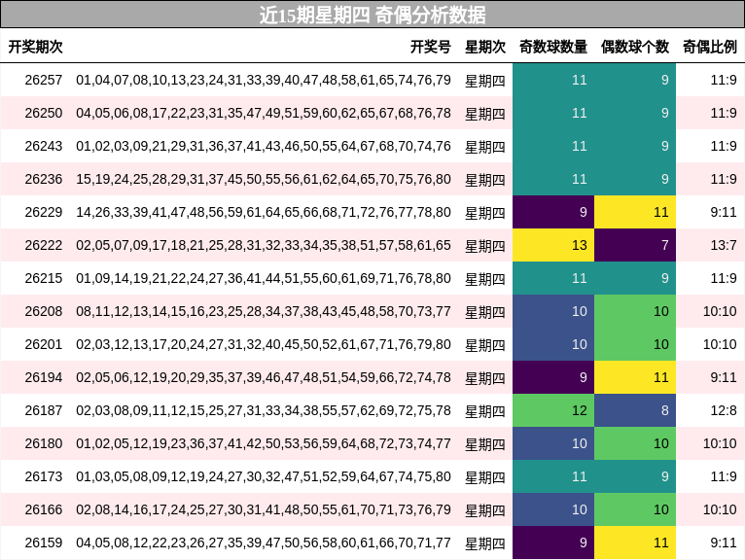Select winning numbers of row 26166
This screenshot has width=745, height=560.
pyautogui.click(x=264, y=509)
